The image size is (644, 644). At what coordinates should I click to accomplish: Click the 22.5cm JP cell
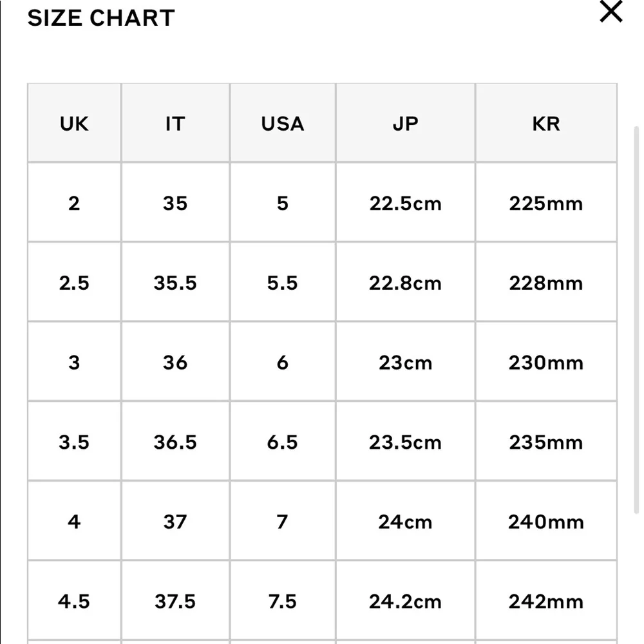[405, 204]
